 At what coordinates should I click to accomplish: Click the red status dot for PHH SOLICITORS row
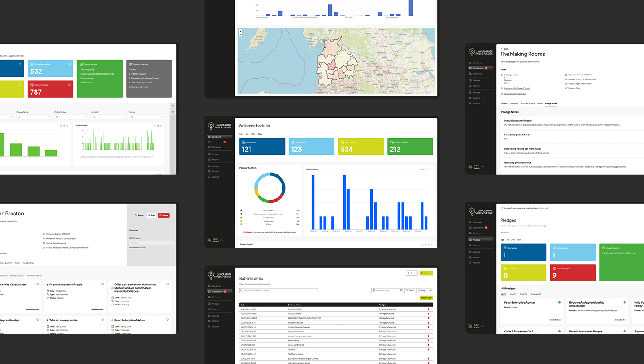pyautogui.click(x=429, y=309)
